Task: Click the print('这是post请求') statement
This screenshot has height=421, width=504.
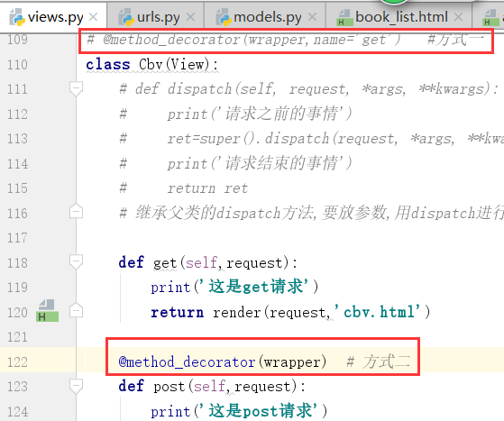Action: [239, 411]
